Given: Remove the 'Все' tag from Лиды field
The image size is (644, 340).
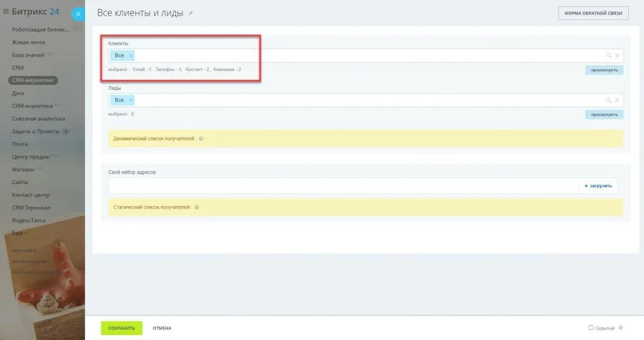Looking at the screenshot, I should coord(131,101).
